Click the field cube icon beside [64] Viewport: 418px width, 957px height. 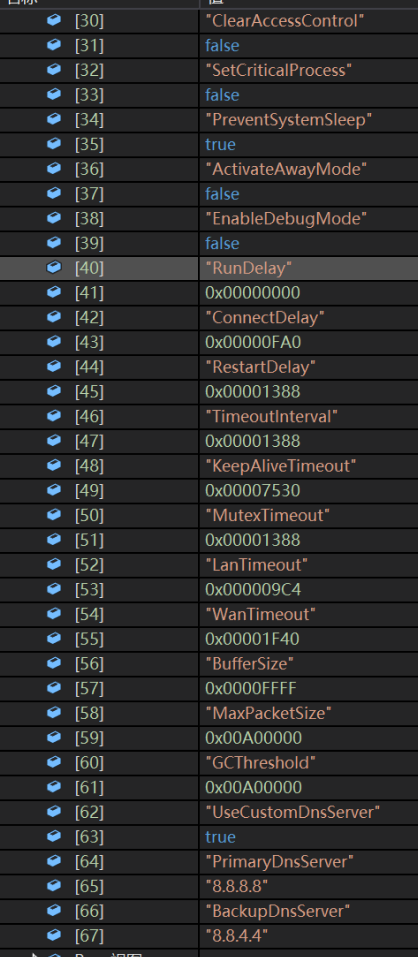54,861
